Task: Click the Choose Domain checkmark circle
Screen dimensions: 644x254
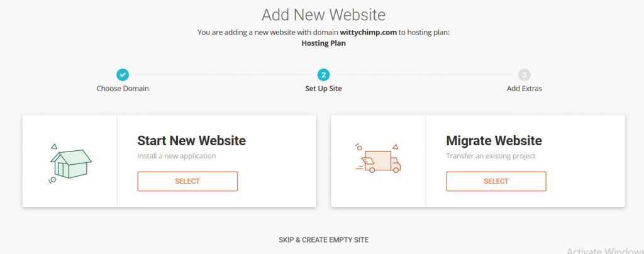Action: click(123, 75)
